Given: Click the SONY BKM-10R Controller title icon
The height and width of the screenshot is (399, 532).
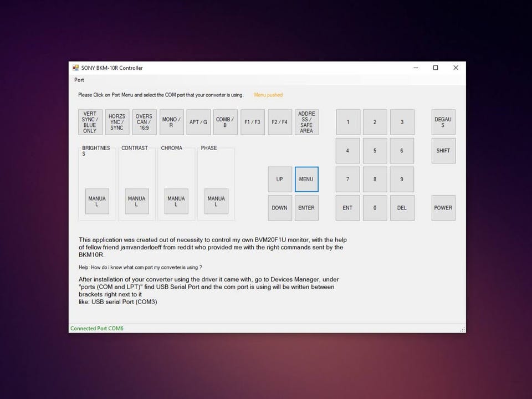Looking at the screenshot, I should pos(76,68).
